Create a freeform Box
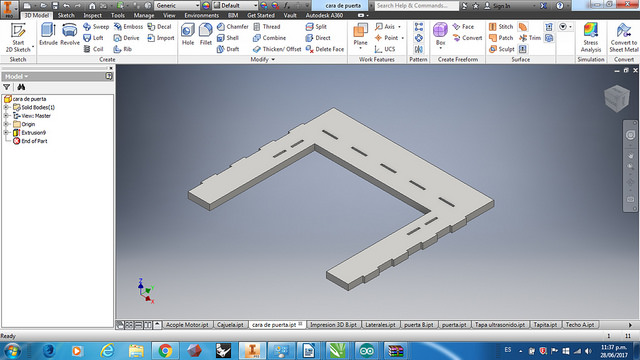This screenshot has height=360, width=640. [x=440, y=33]
